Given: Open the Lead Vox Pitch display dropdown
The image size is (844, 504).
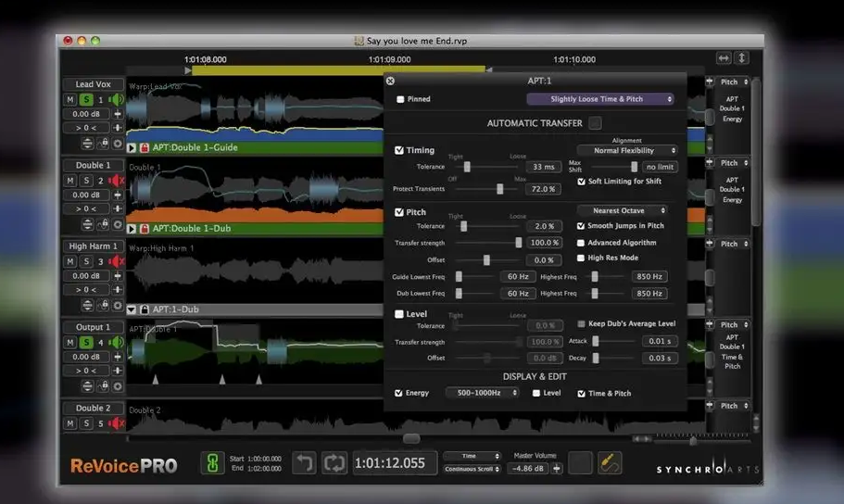Looking at the screenshot, I should [x=734, y=82].
